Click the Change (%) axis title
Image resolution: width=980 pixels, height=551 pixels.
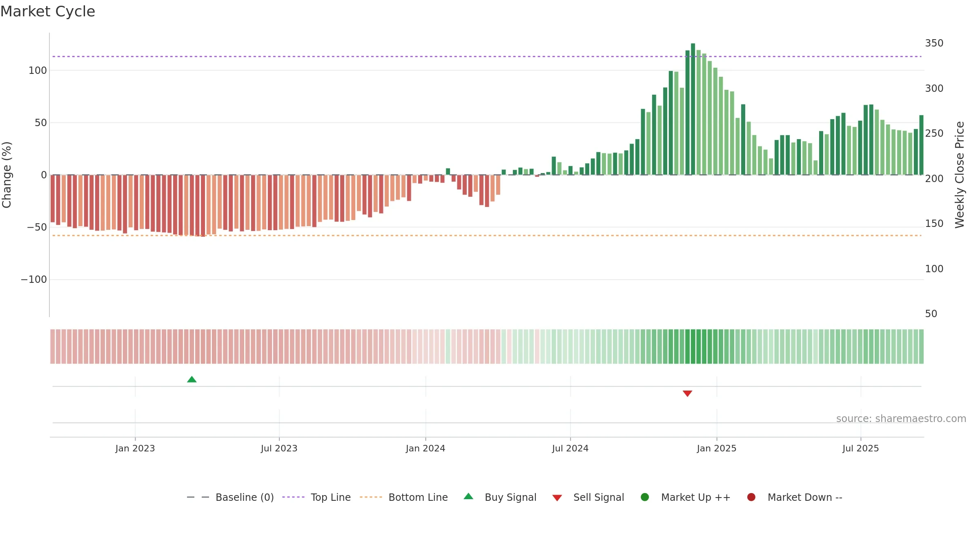point(7,175)
